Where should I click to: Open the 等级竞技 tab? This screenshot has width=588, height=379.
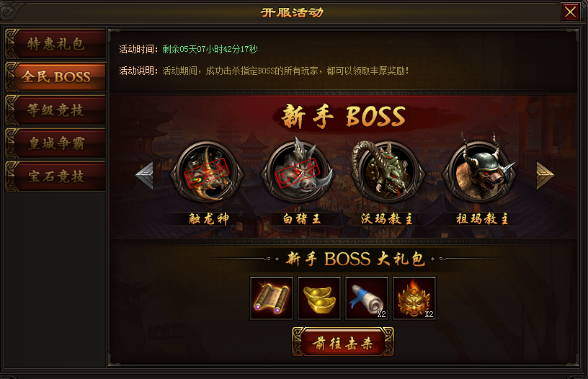[x=55, y=110]
